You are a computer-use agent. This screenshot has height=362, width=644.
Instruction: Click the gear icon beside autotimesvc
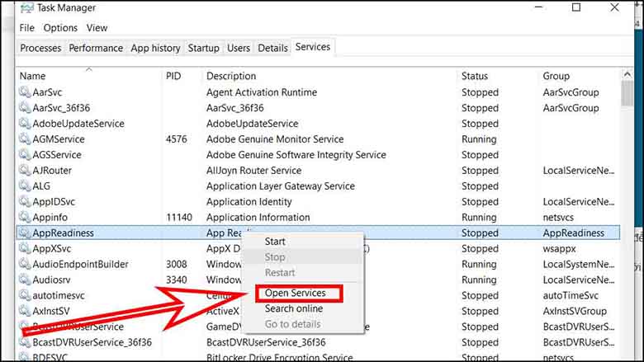coord(25,296)
